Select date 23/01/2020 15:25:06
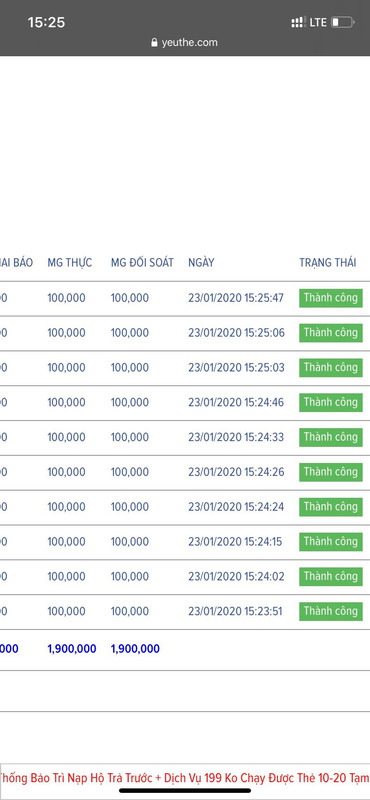 coord(236,333)
